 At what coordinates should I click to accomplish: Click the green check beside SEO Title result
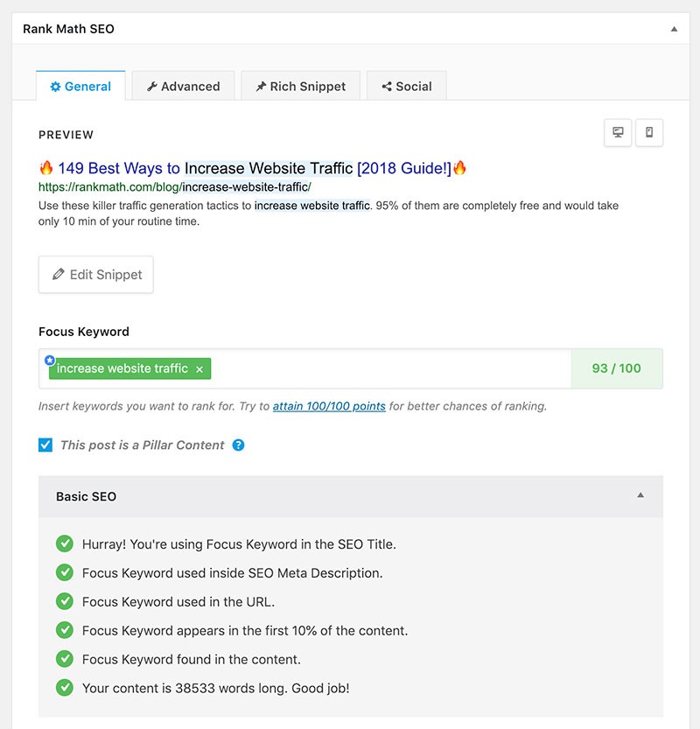click(64, 543)
